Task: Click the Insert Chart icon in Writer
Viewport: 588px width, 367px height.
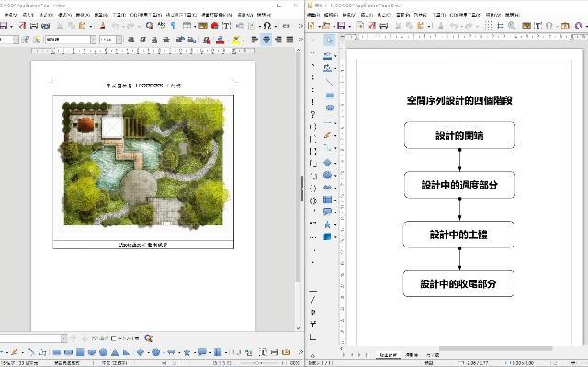Action: pos(214,26)
